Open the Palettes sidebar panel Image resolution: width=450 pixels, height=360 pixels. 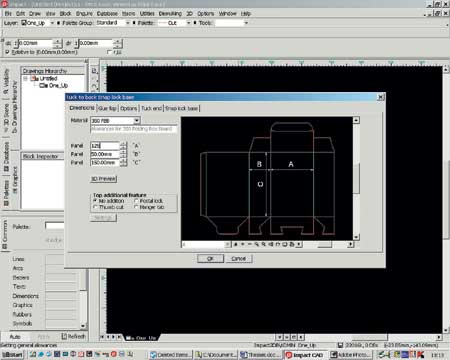(x=6, y=192)
